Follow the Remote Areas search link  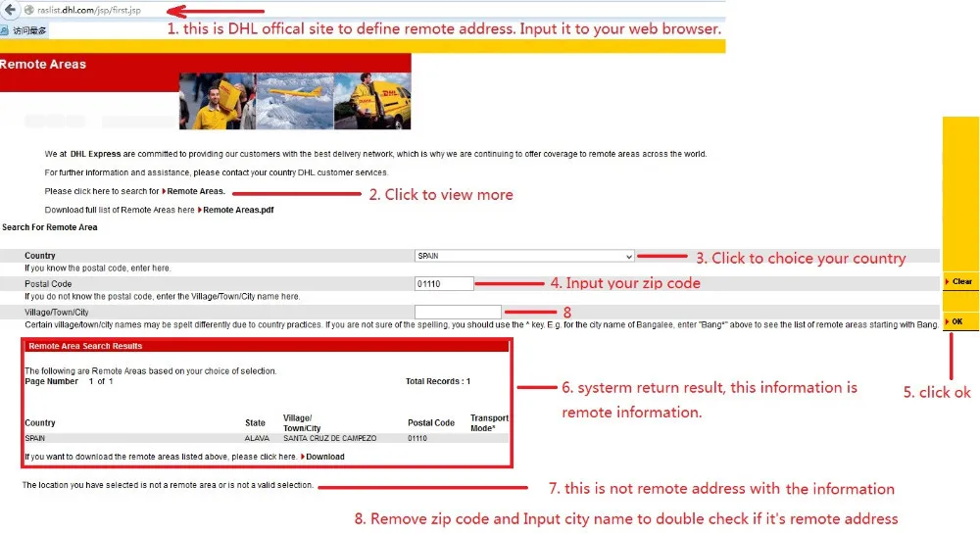pyautogui.click(x=194, y=191)
